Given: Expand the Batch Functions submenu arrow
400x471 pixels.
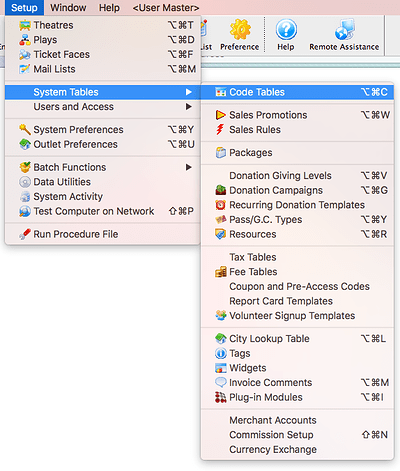Looking at the screenshot, I should pyautogui.click(x=189, y=167).
